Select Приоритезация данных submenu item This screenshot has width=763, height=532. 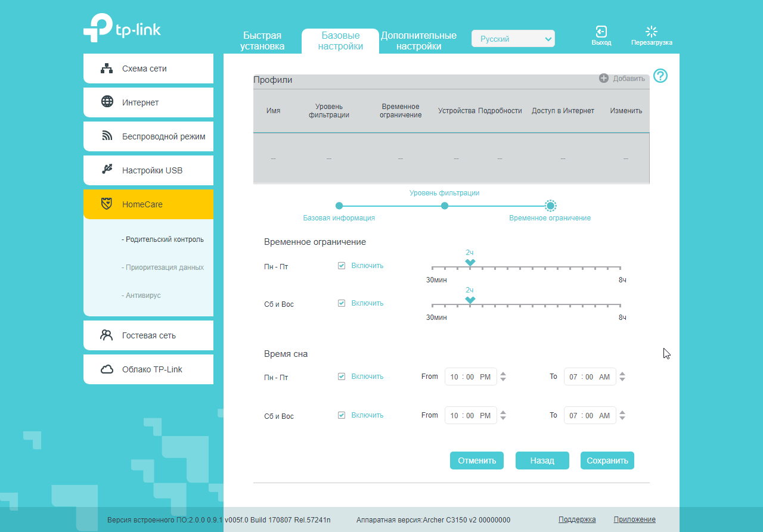[x=163, y=267]
